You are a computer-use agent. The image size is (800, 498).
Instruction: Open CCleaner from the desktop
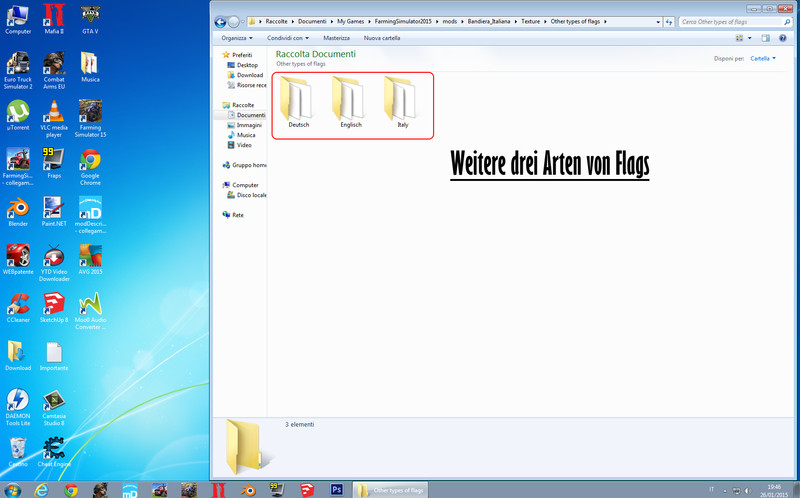tap(18, 304)
